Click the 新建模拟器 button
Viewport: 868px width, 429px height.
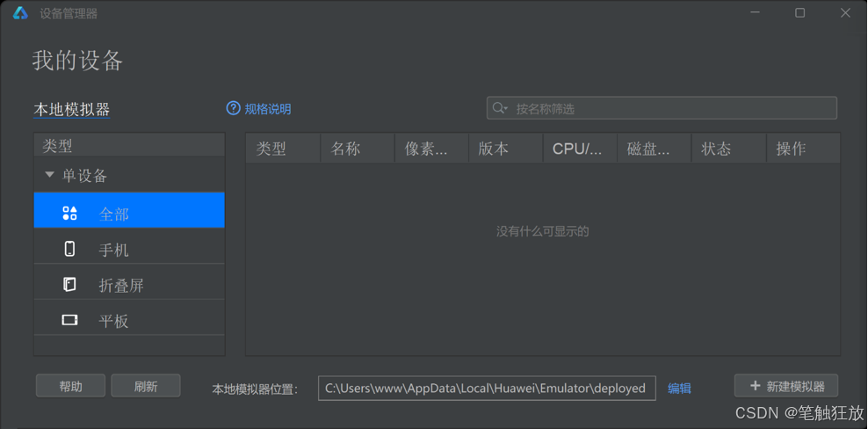(x=786, y=386)
